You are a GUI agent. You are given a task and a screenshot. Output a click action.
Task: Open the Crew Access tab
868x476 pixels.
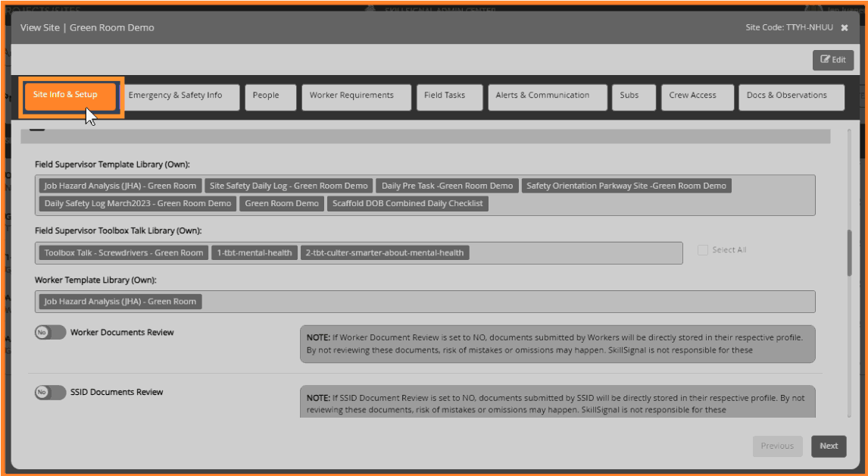coord(698,97)
